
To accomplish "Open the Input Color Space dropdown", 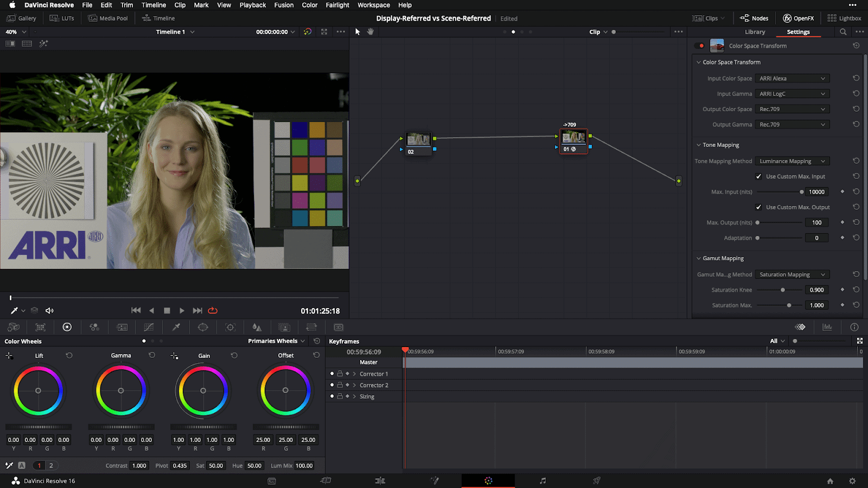I will (792, 79).
